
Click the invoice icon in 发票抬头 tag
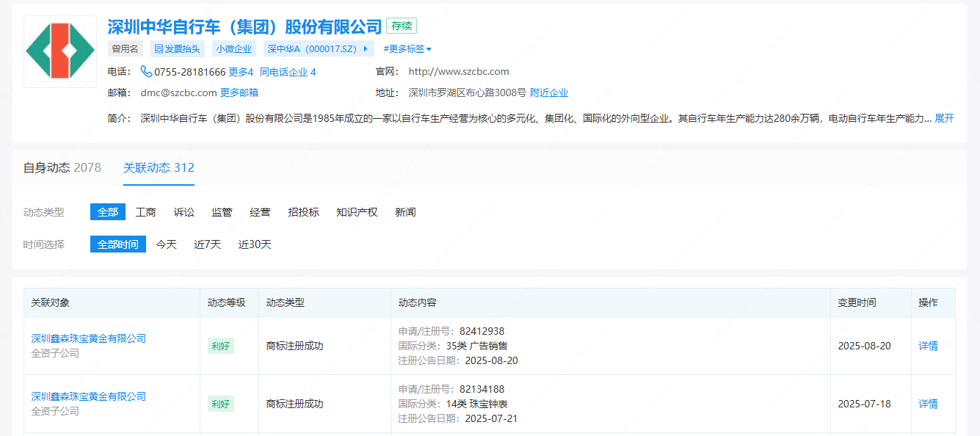click(x=159, y=49)
